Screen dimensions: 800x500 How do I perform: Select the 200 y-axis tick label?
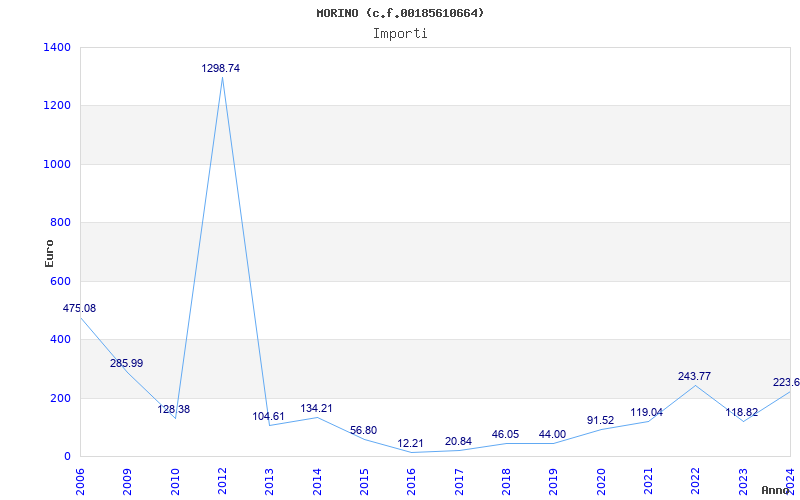point(60,398)
